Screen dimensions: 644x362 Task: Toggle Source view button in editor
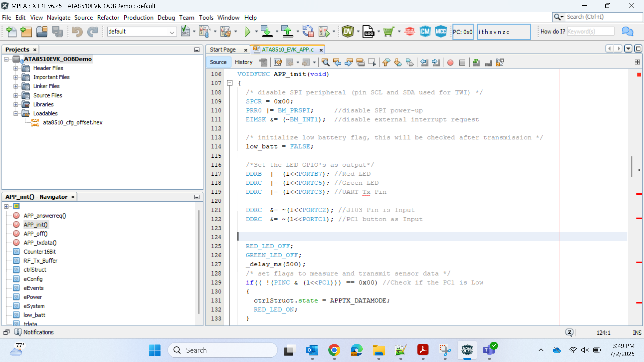click(x=218, y=62)
